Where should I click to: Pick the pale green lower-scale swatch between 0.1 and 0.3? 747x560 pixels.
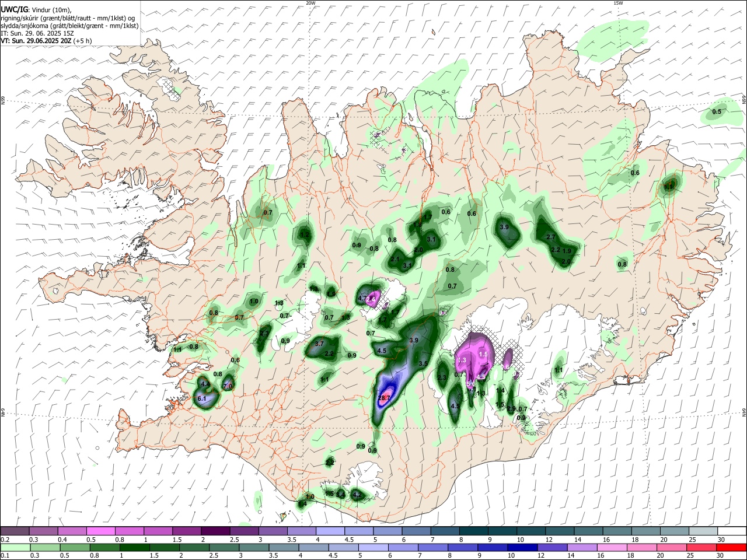15,547
